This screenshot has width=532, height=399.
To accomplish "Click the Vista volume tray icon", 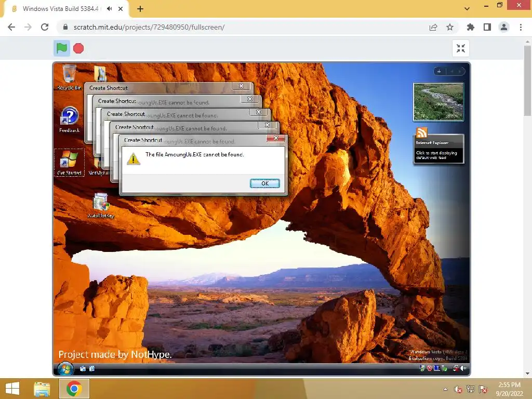I will 463,368.
